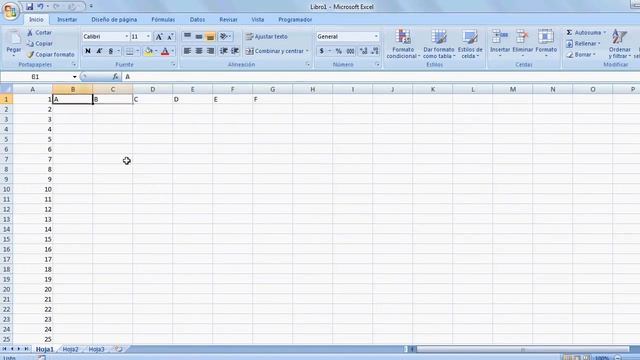Toggle underline (S) formatting

coord(110,51)
